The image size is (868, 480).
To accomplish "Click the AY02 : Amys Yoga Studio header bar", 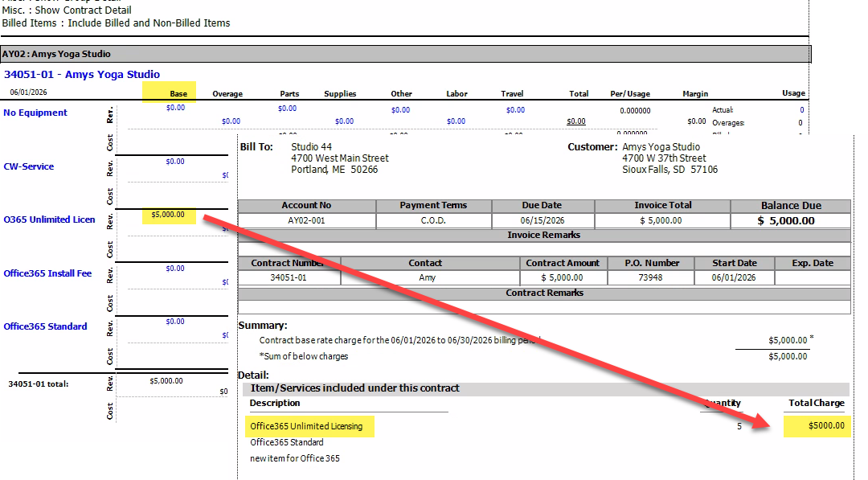I will [406, 54].
